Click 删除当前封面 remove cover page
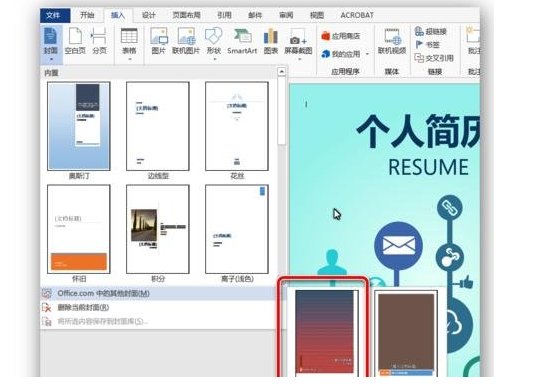This screenshot has height=390, width=534. (158, 307)
